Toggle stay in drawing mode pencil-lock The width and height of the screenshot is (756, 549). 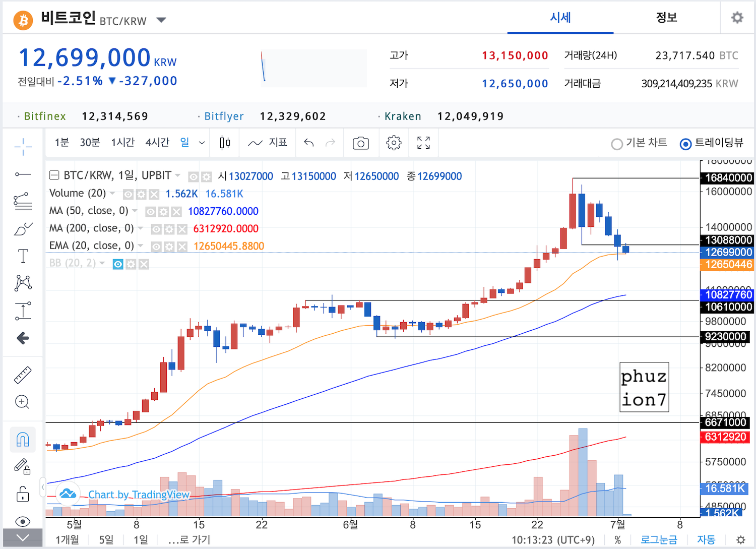(23, 466)
